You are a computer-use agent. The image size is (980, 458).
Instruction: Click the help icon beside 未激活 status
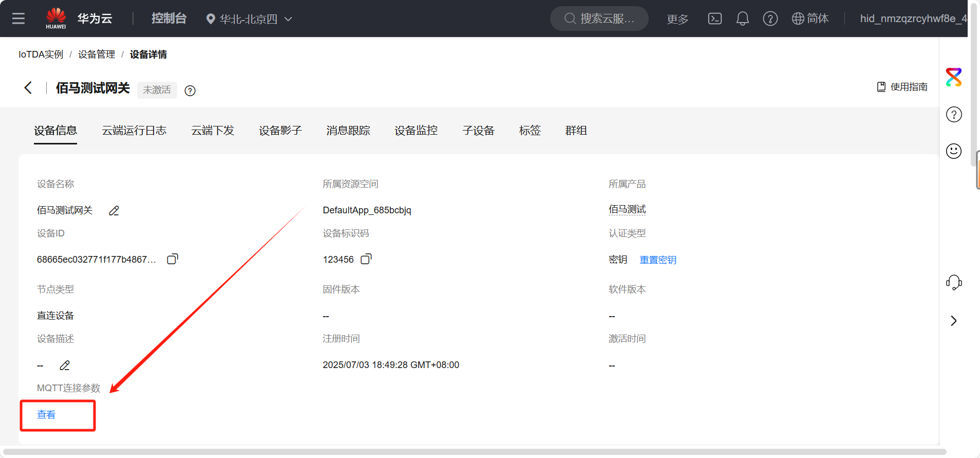[x=190, y=91]
